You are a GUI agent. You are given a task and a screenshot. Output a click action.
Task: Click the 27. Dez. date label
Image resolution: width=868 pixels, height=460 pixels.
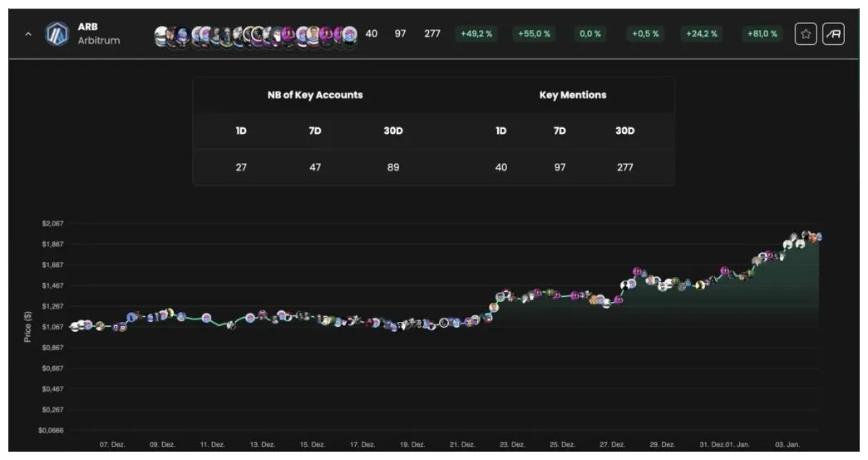612,444
